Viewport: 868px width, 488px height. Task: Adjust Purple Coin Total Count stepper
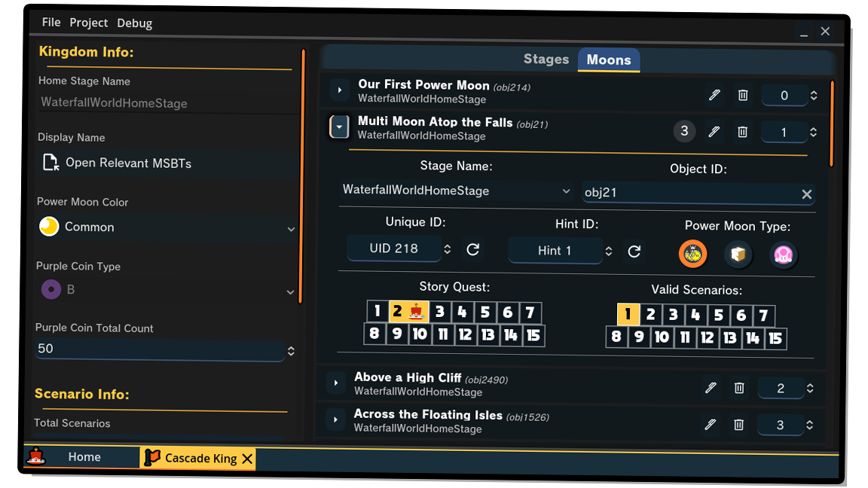291,351
